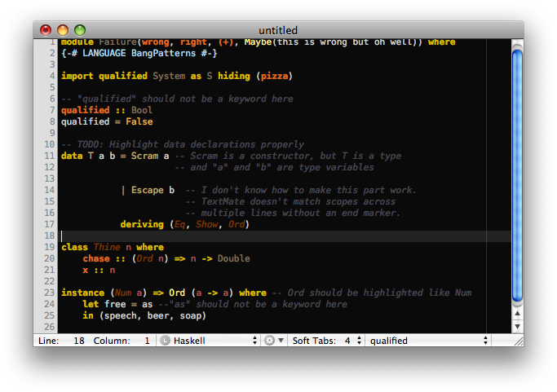Click scroll down arrow on vertical scrollbar

516,326
